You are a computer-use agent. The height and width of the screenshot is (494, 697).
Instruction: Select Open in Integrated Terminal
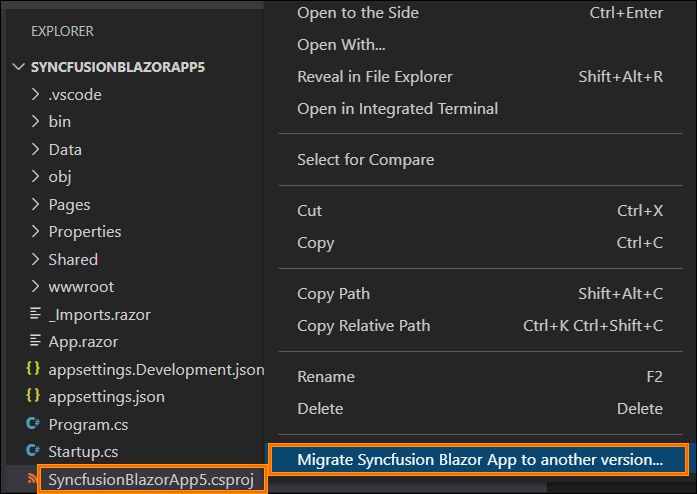point(480,109)
